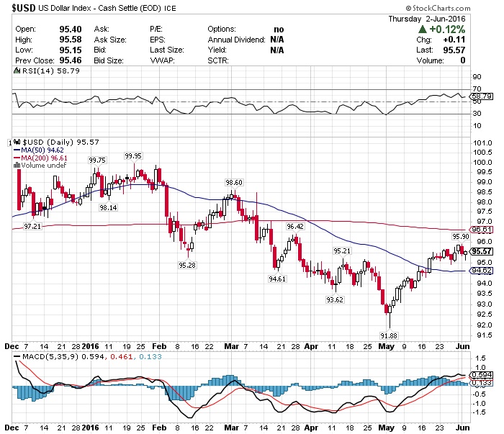The height and width of the screenshot is (434, 504).
Task: Click the 95.90 recent high label
Action: coord(461,237)
